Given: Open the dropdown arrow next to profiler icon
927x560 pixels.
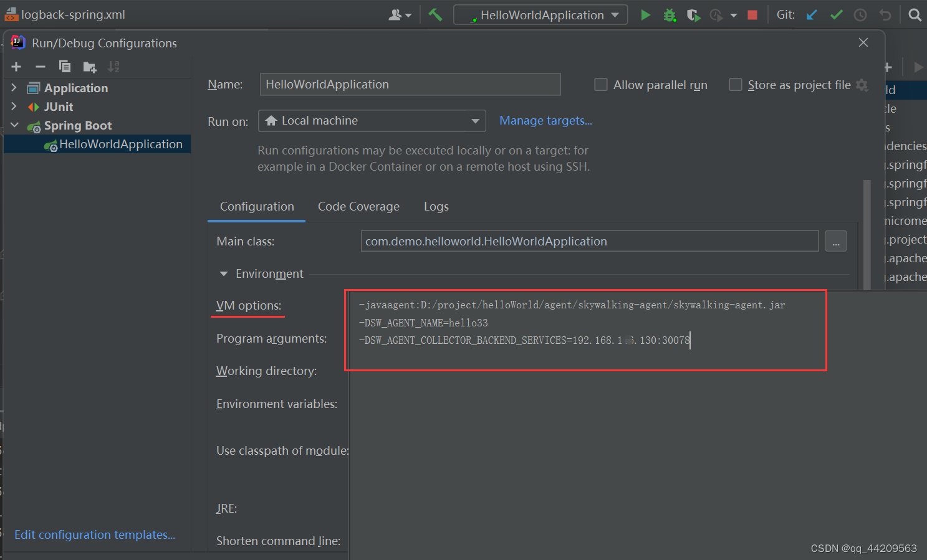Looking at the screenshot, I should pos(734,15).
